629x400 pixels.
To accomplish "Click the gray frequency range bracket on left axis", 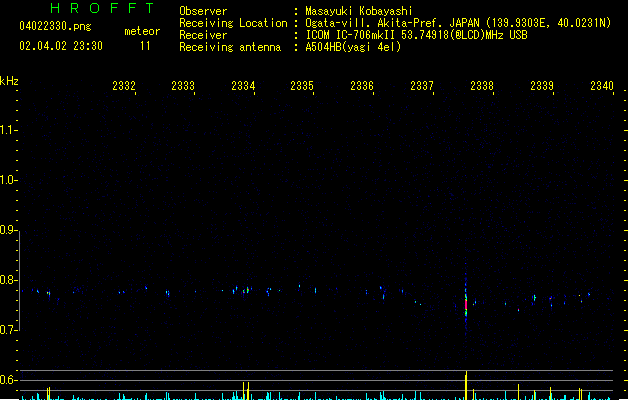I will 19,281.
